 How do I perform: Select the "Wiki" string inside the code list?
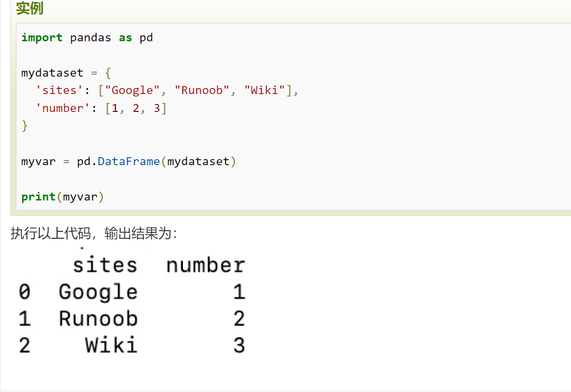pyautogui.click(x=264, y=91)
